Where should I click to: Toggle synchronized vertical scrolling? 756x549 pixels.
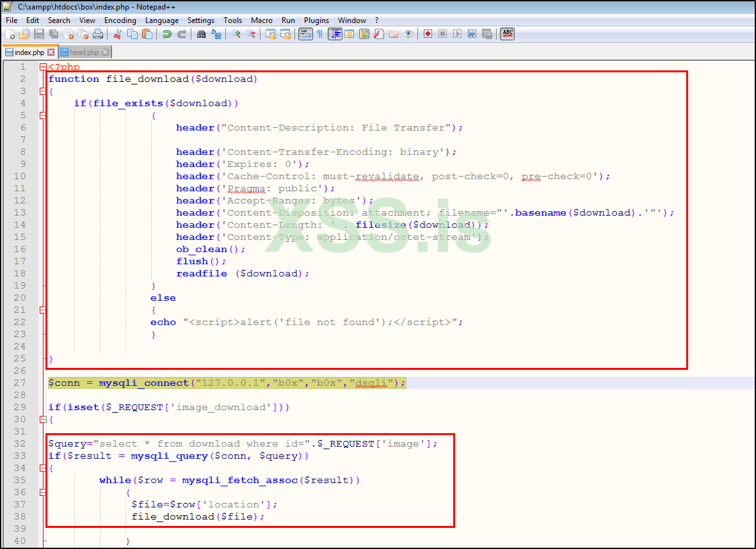tap(270, 33)
